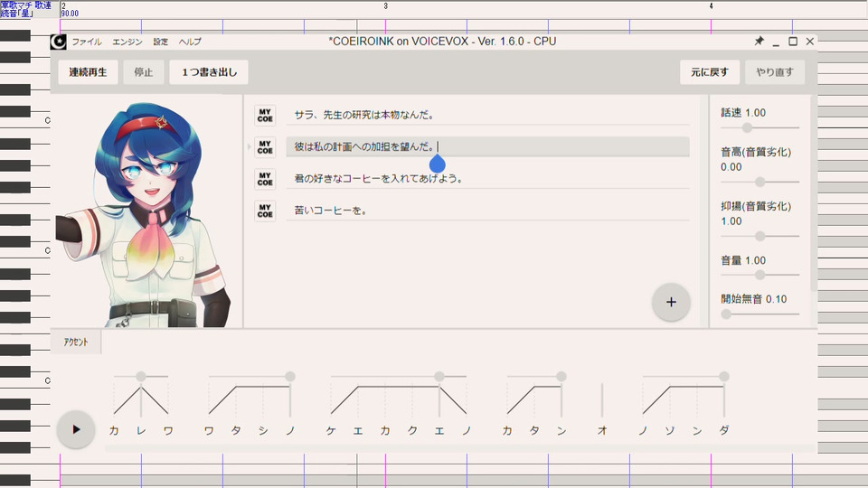Click mora レ in カレワ phrase

click(x=141, y=430)
